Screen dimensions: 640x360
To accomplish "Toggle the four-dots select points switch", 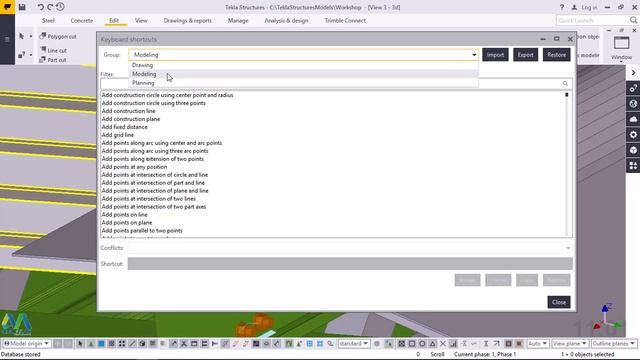I will (122, 344).
